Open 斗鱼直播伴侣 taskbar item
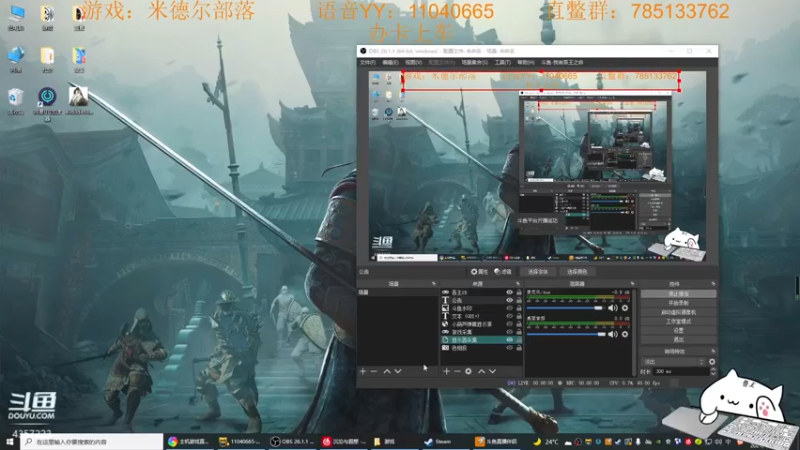The width and height of the screenshot is (800, 450). 496,441
